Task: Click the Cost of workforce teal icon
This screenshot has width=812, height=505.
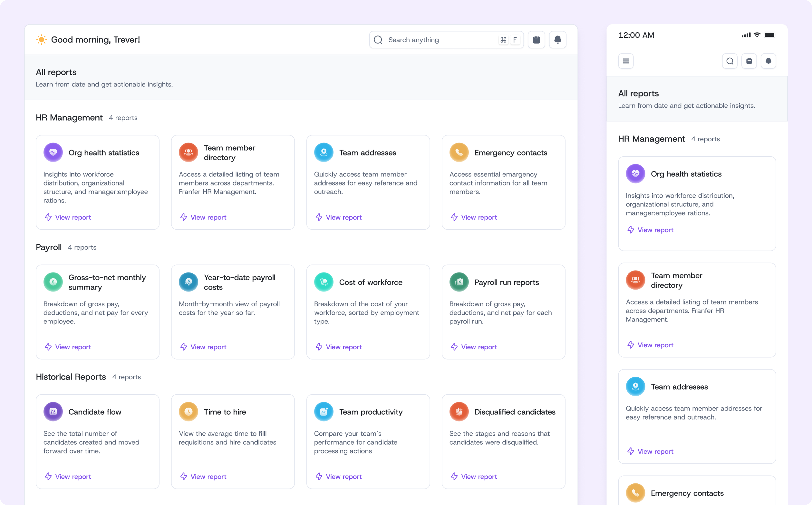Action: tap(324, 282)
